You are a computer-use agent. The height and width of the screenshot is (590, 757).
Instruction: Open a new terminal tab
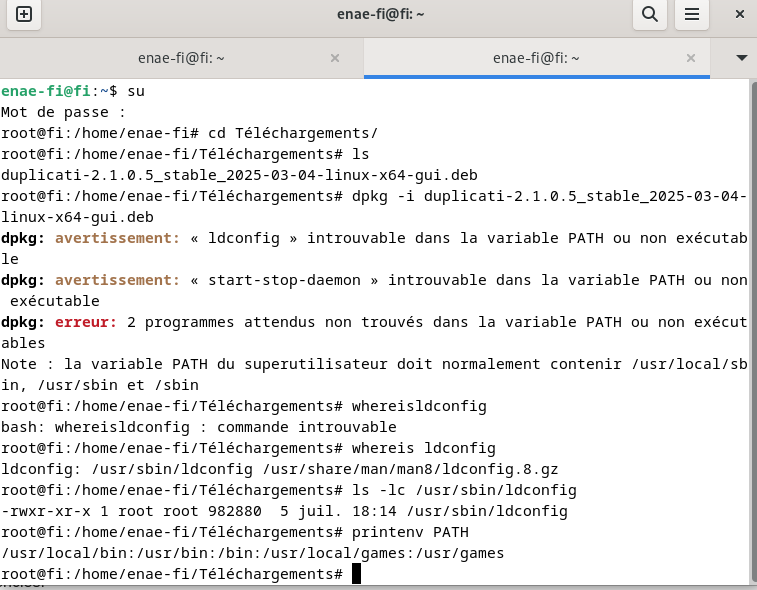pyautogui.click(x=24, y=14)
